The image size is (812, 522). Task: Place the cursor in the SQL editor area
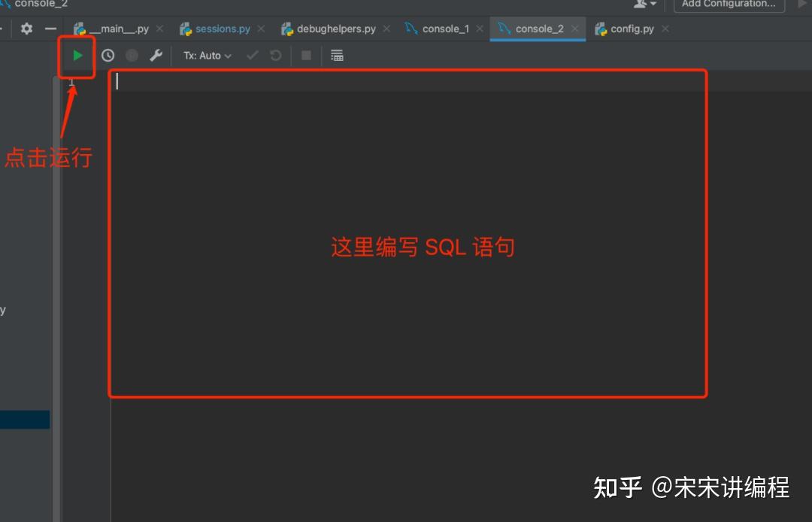406,226
